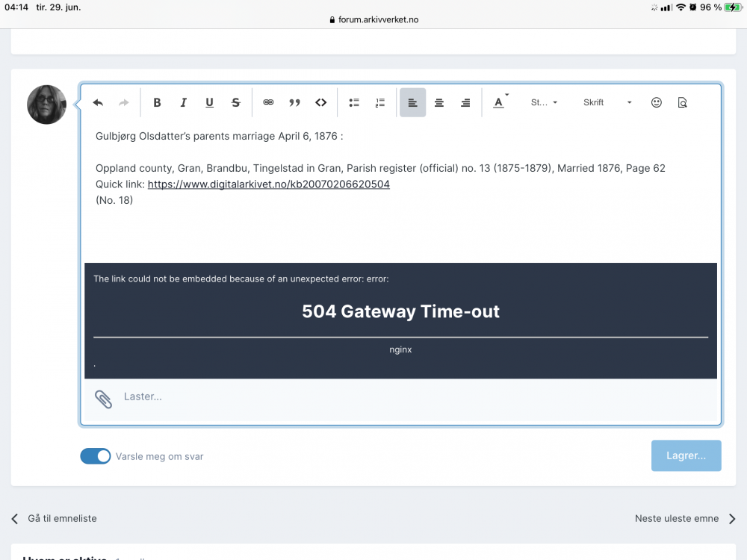Toggle bold formatting
This screenshot has width=747, height=560.
pyautogui.click(x=157, y=102)
